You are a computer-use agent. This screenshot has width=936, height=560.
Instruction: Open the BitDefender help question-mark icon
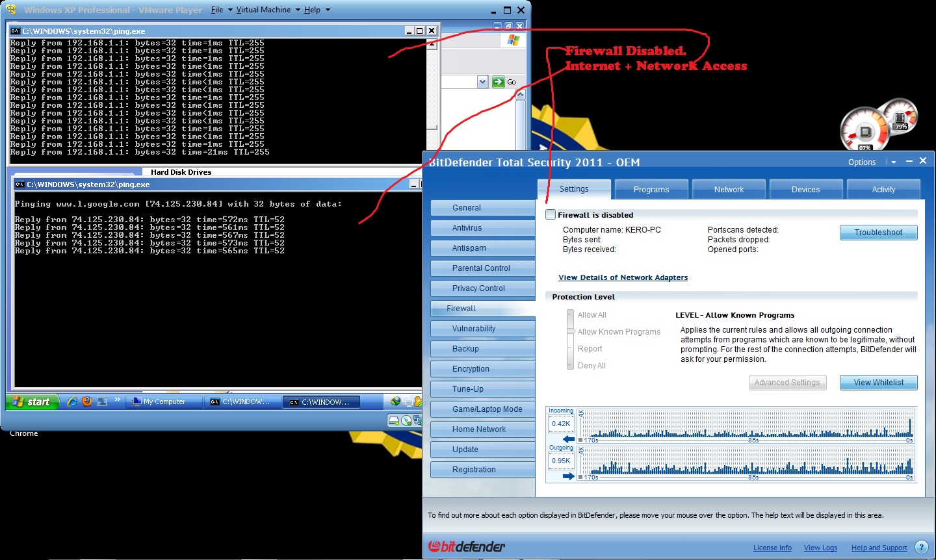922,548
